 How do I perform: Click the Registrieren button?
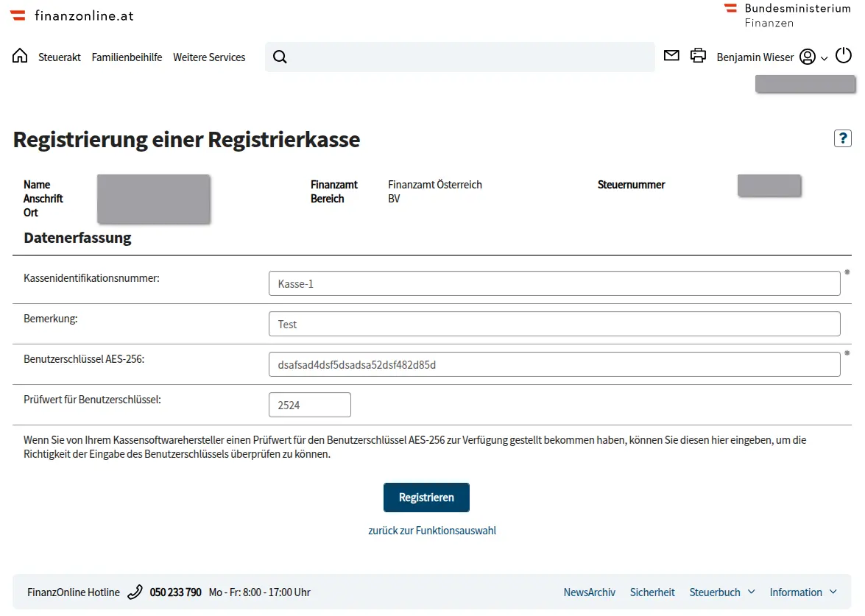pyautogui.click(x=426, y=498)
